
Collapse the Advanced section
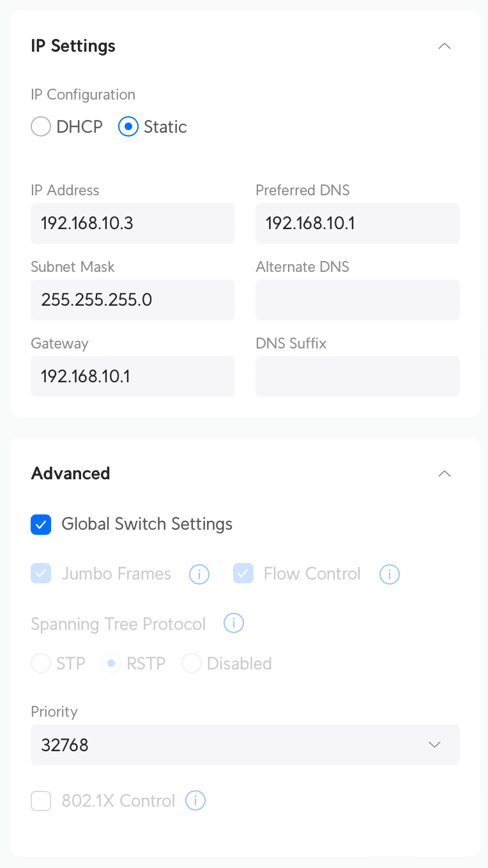click(x=445, y=474)
